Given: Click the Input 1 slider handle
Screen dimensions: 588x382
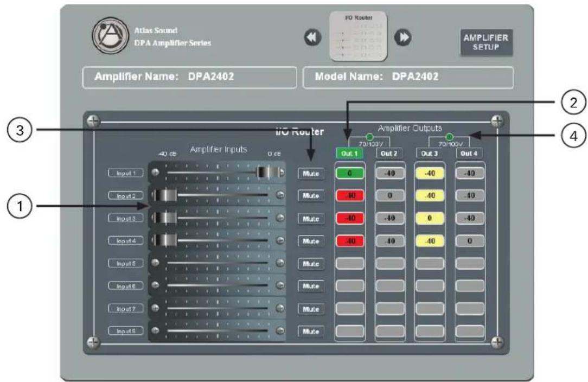Looking at the screenshot, I should (268, 172).
